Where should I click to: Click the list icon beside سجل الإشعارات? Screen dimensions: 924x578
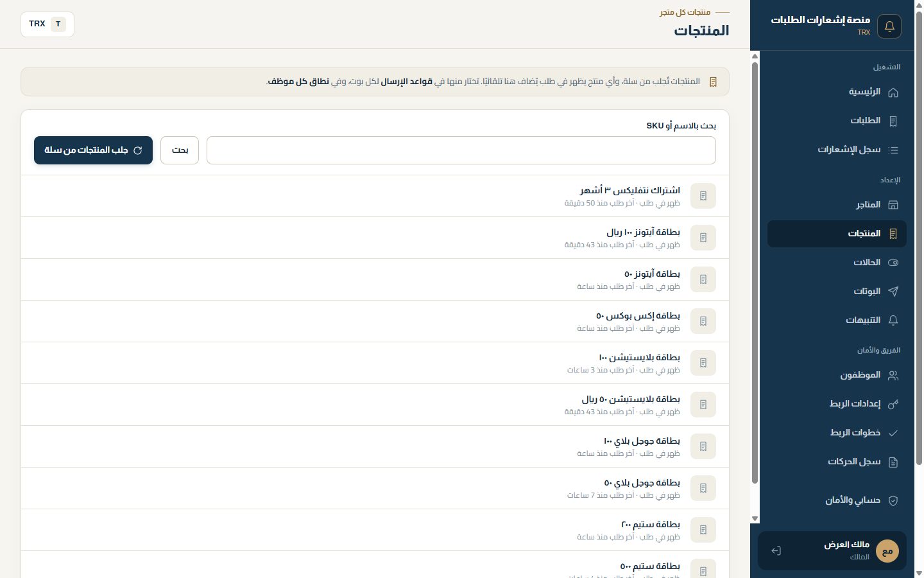(x=893, y=150)
